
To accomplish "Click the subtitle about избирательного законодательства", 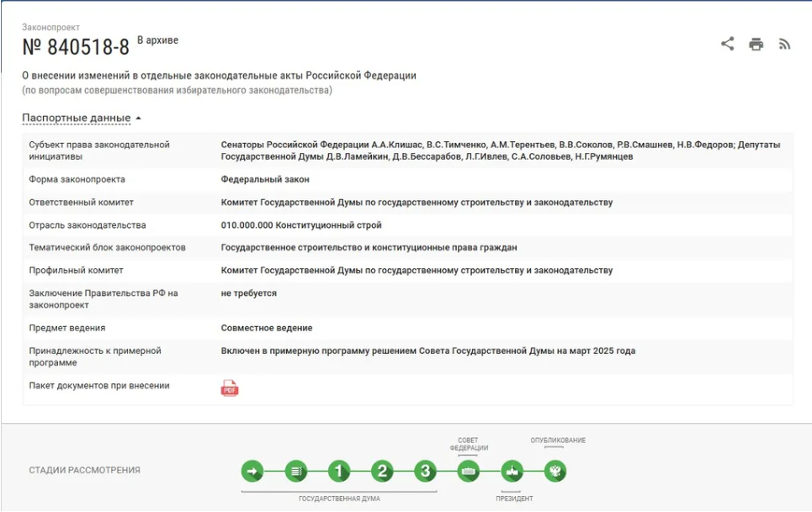I will [177, 91].
